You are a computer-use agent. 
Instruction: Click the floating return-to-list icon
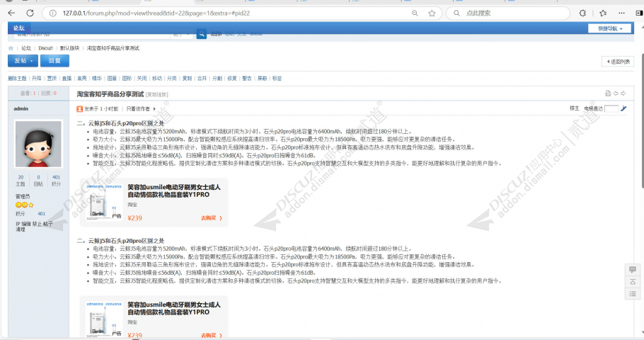pos(633,293)
